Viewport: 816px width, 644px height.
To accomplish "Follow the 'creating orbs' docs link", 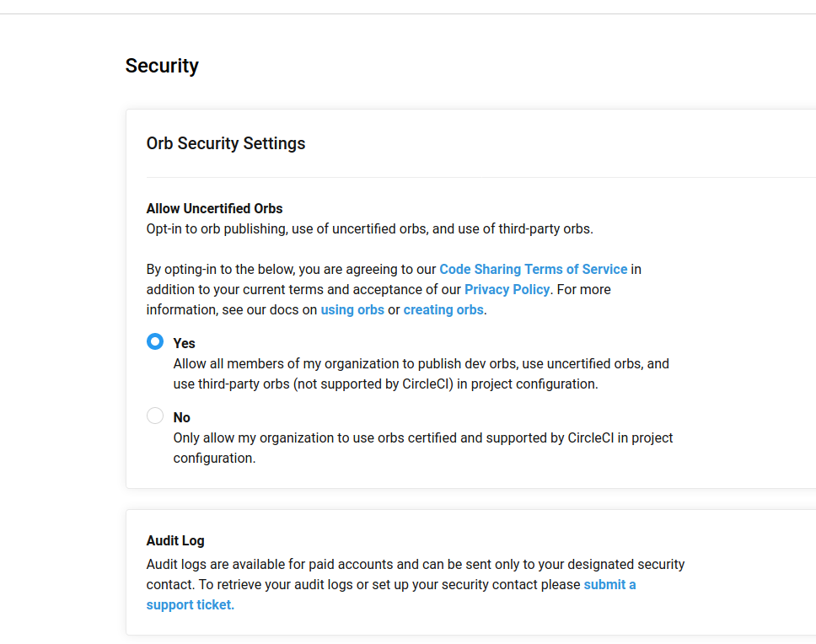I will [443, 310].
